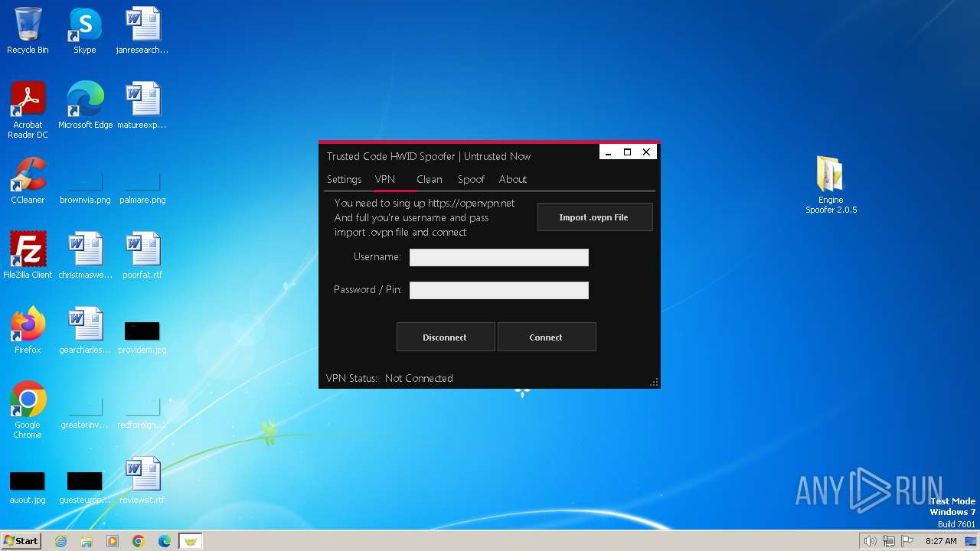Viewport: 980px width, 551px height.
Task: Minimize the HWID Spoofer window
Action: click(x=609, y=152)
